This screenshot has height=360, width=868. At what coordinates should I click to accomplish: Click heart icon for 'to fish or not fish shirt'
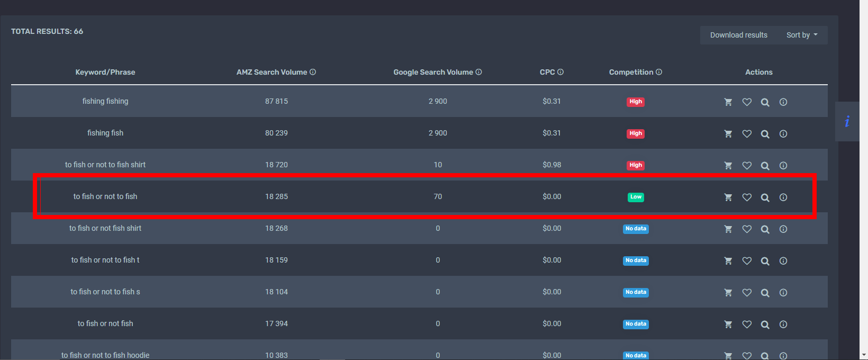click(747, 229)
